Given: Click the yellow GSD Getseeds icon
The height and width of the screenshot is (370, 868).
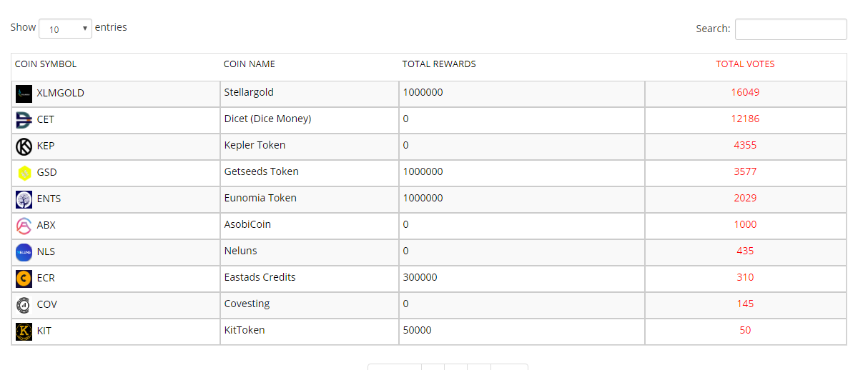Looking at the screenshot, I should click(24, 173).
